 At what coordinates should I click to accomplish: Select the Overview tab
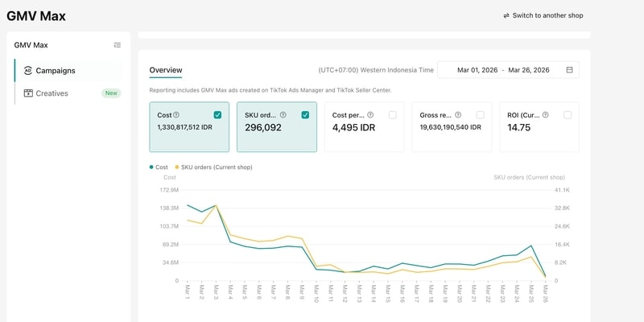166,70
